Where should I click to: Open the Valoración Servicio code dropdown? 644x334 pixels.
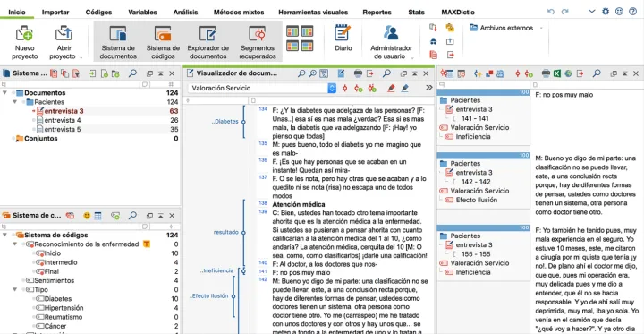click(332, 88)
